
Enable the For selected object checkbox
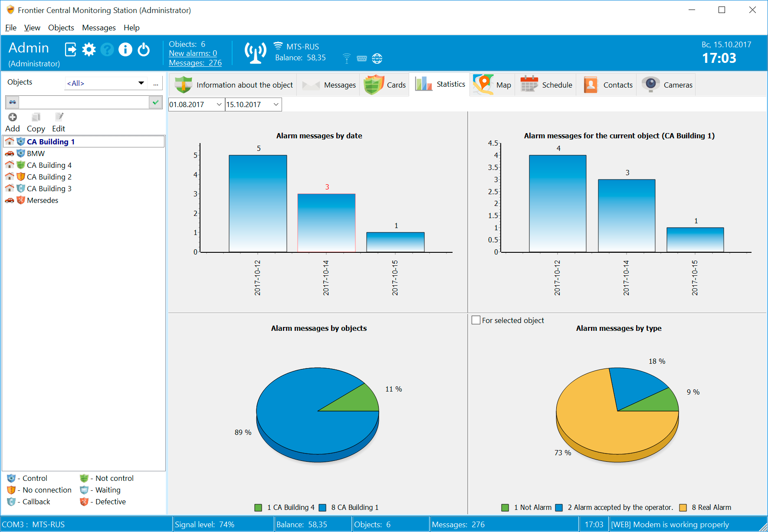coord(476,320)
